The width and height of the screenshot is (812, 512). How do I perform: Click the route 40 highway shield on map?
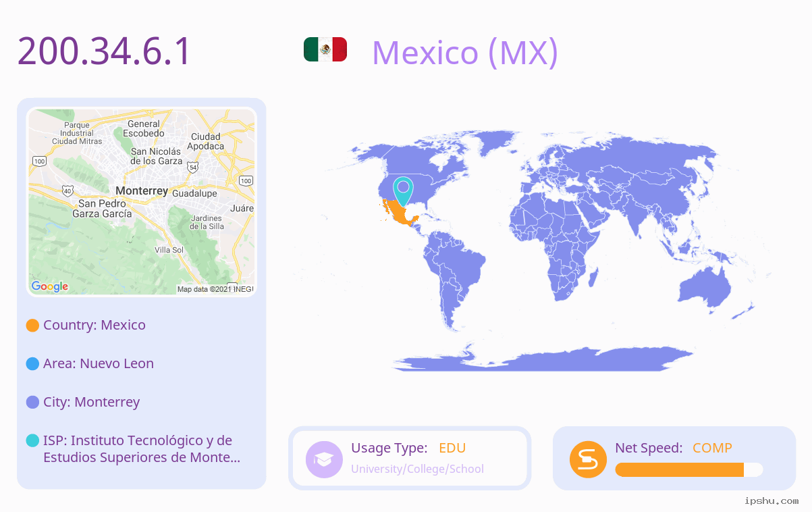pos(66,191)
